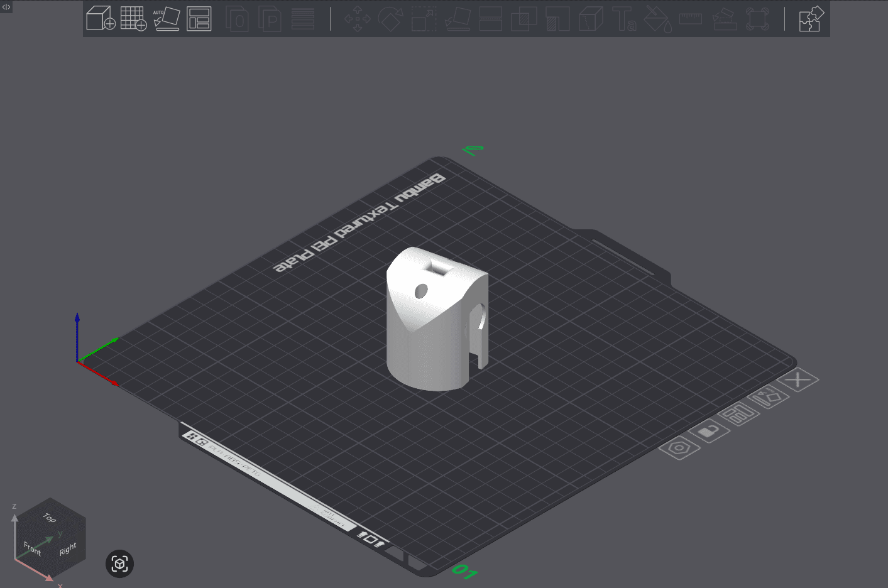Collapse the left side panel chevron

click(x=6, y=6)
